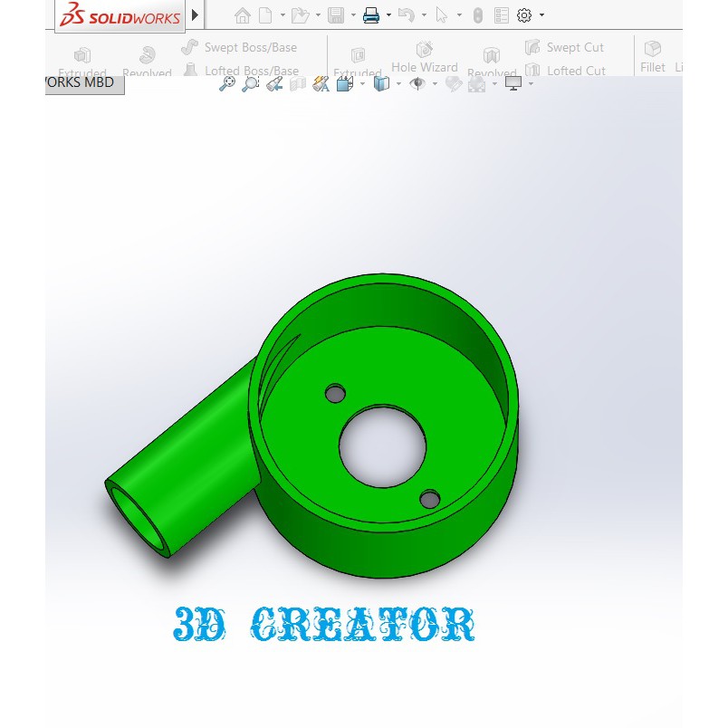Expand the SOLIDWORKS menu flyout arrow
This screenshot has height=728, width=728.
tap(196, 15)
